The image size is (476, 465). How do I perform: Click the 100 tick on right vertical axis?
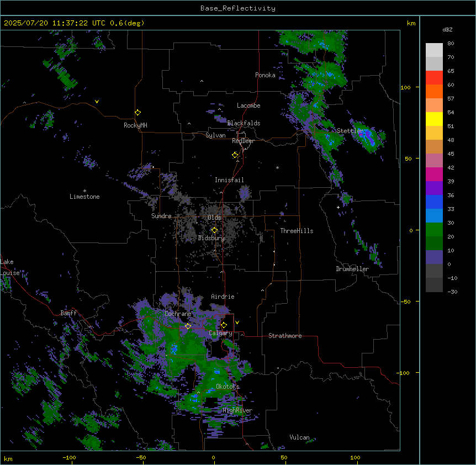point(405,87)
